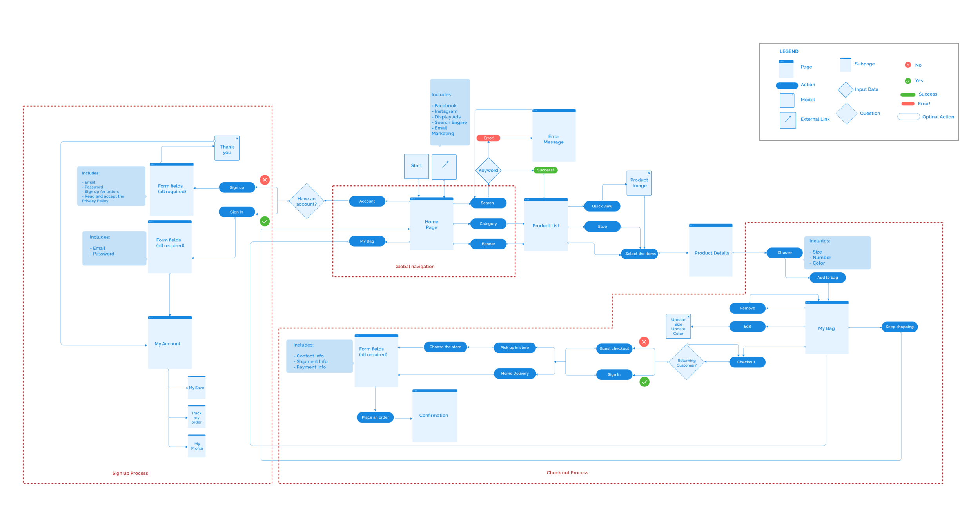Click the green checkmark below checkout Sign In
980x528 pixels.
coord(644,382)
